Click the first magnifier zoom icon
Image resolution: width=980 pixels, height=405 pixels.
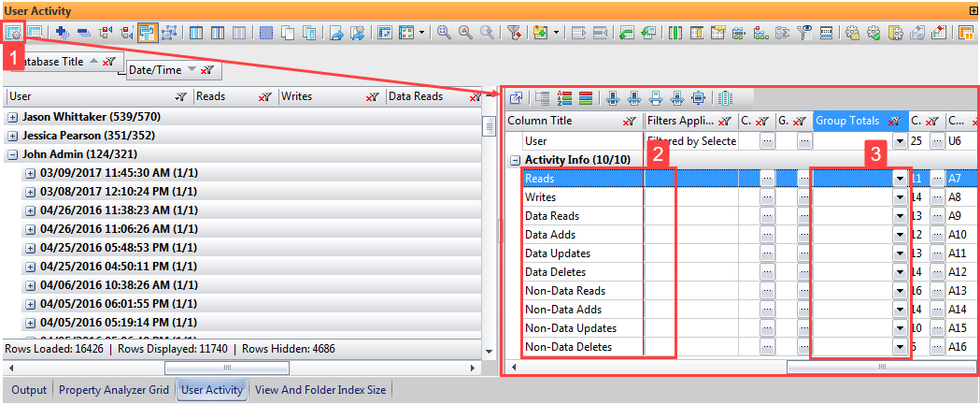[x=444, y=32]
